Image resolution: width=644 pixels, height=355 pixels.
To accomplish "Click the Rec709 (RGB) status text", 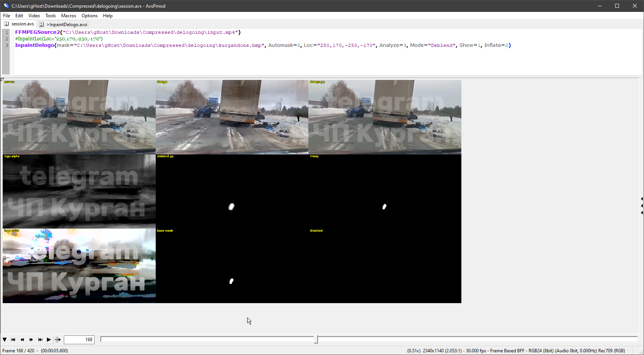I will (612, 351).
